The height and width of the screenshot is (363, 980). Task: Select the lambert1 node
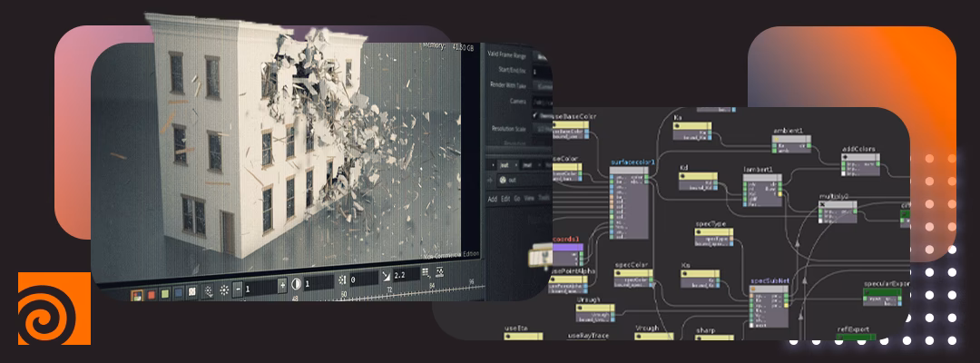[x=762, y=190]
